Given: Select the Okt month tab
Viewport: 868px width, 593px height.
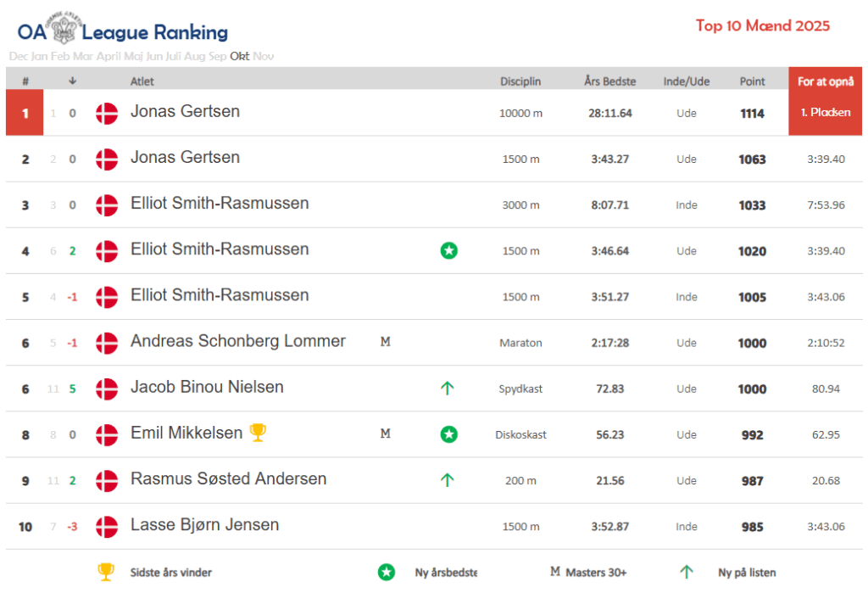Looking at the screenshot, I should coord(240,57).
